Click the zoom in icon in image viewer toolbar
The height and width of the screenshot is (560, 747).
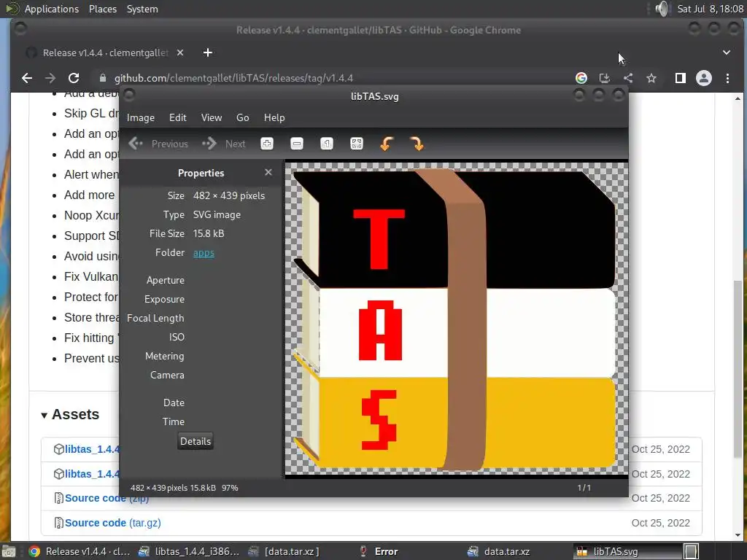(x=267, y=144)
